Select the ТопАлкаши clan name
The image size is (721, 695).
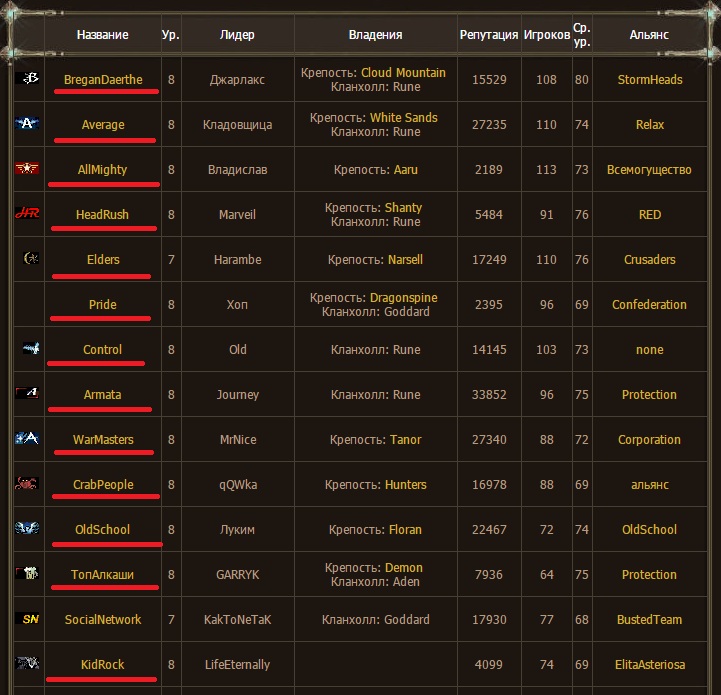pos(103,575)
